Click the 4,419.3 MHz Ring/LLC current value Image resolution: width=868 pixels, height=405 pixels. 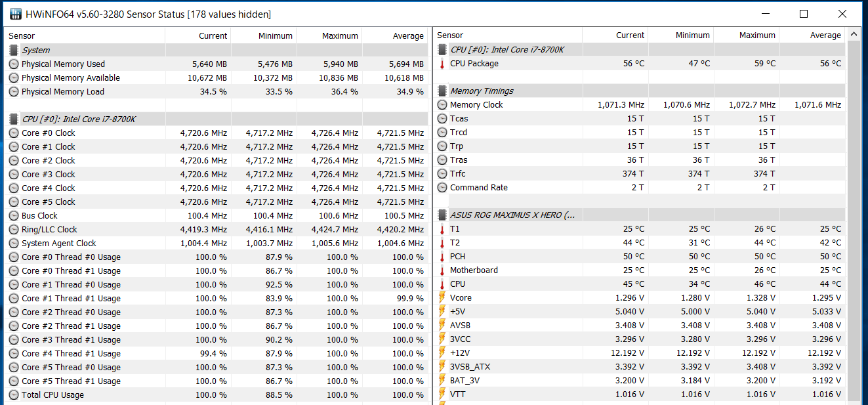203,229
